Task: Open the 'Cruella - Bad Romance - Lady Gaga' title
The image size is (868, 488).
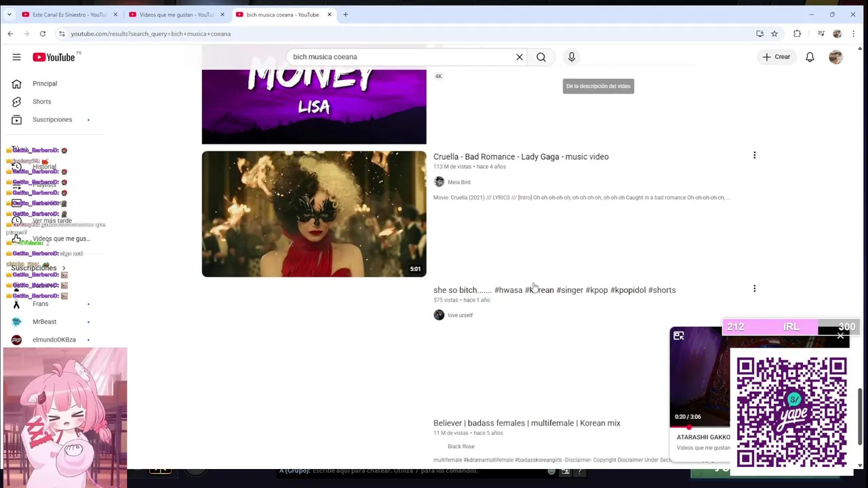Action: pyautogui.click(x=521, y=157)
